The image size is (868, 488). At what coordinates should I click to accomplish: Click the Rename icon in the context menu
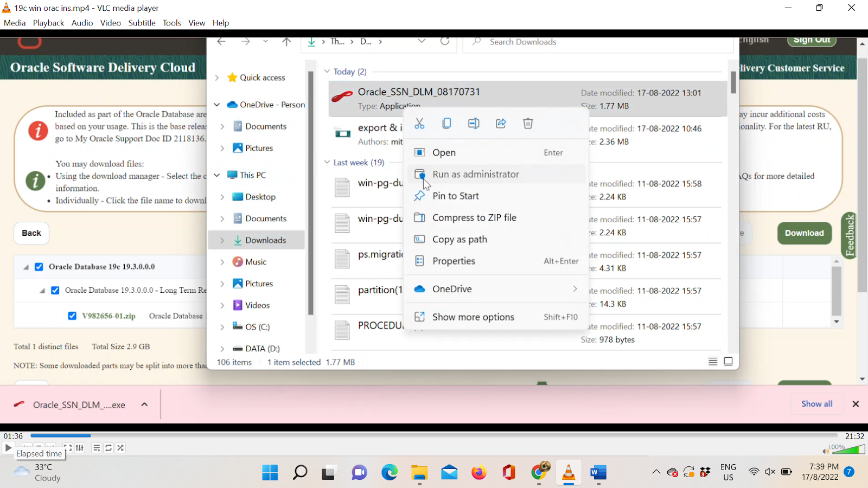click(474, 124)
